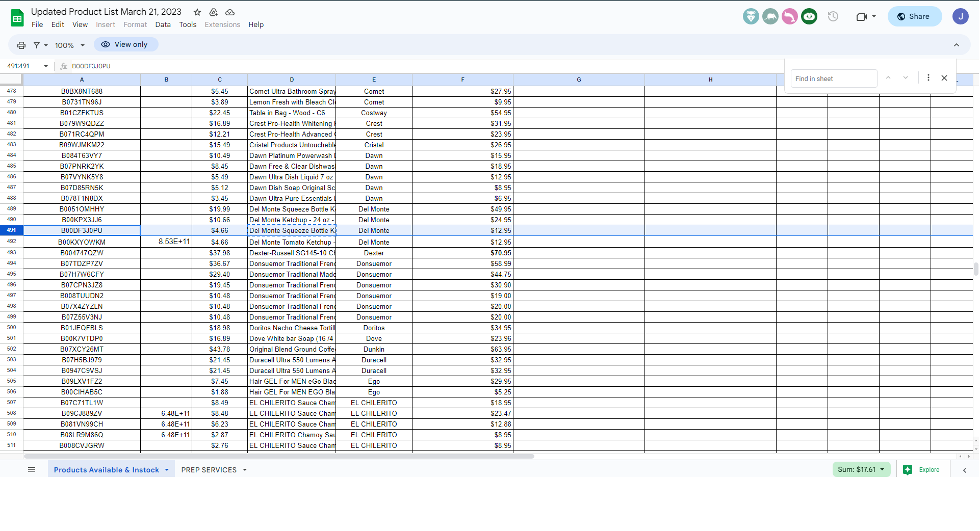Click the Explore star icon
The width and height of the screenshot is (980, 531).
point(908,470)
